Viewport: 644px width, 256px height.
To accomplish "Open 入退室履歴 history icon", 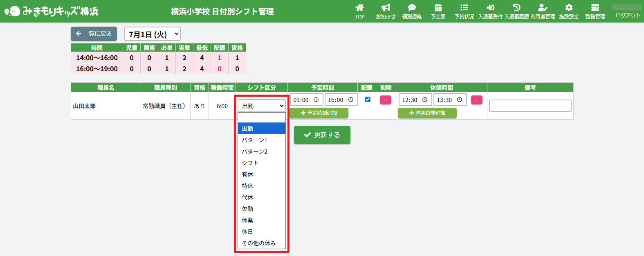I will coord(516,8).
